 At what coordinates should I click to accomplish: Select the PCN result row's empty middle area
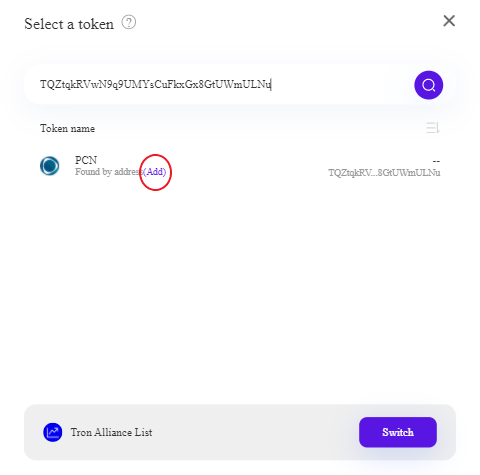pos(247,166)
